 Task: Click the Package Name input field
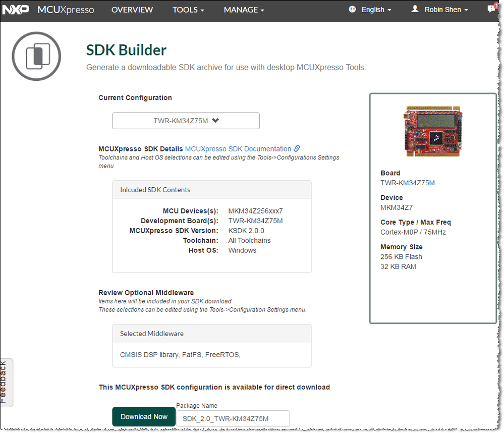pos(233,418)
